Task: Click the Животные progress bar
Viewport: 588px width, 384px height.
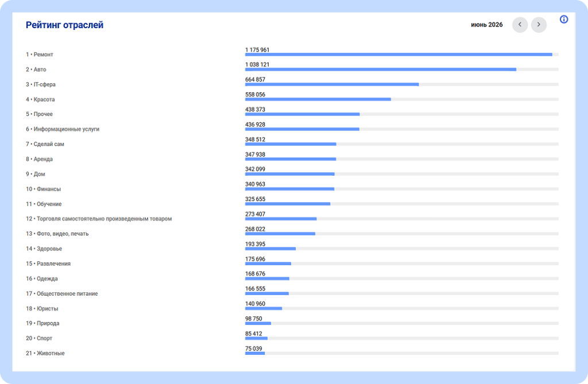Action: pyautogui.click(x=401, y=353)
